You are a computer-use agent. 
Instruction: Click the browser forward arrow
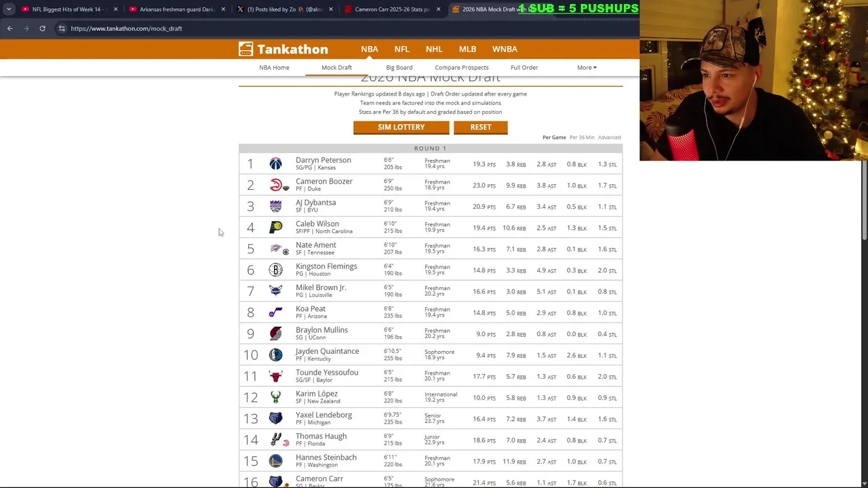pyautogui.click(x=26, y=28)
